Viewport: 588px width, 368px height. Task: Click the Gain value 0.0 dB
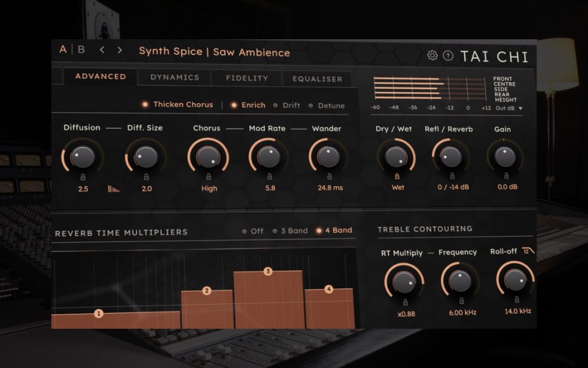(507, 187)
